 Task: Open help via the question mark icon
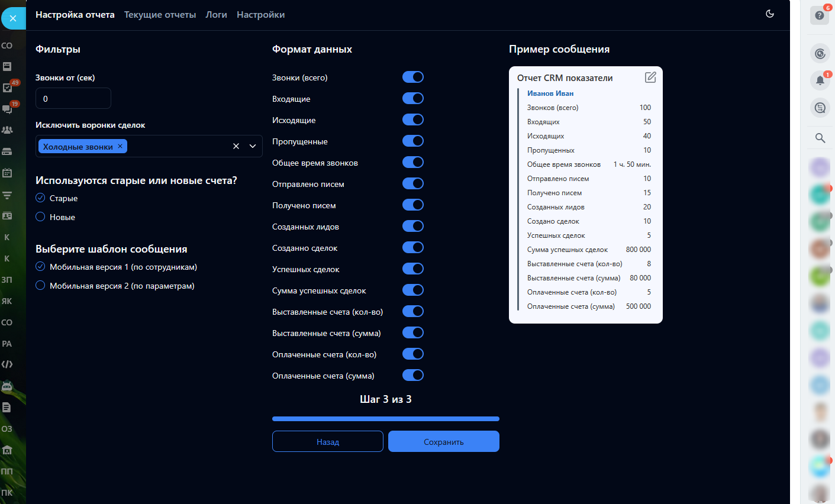[x=820, y=15]
